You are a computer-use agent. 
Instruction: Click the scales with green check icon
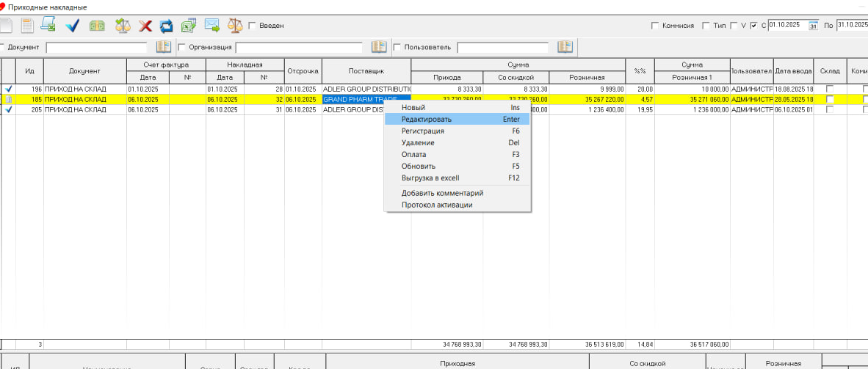(x=122, y=26)
